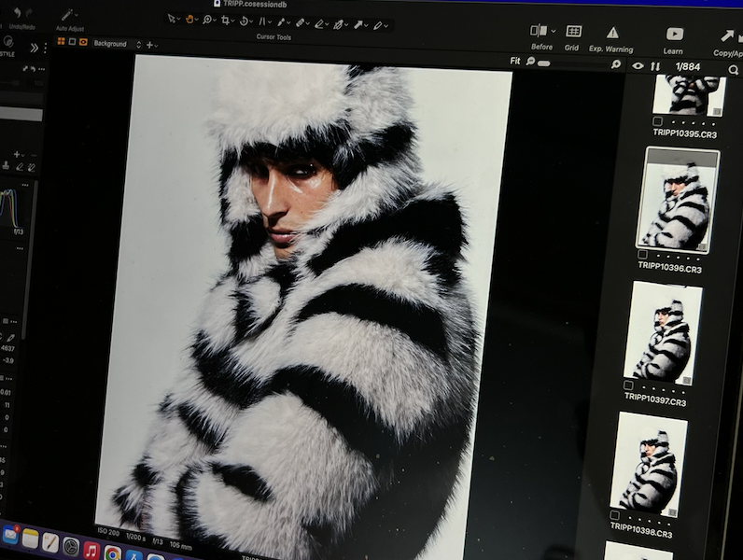Select the Keystone cursor tool
The height and width of the screenshot is (560, 743).
262,21
